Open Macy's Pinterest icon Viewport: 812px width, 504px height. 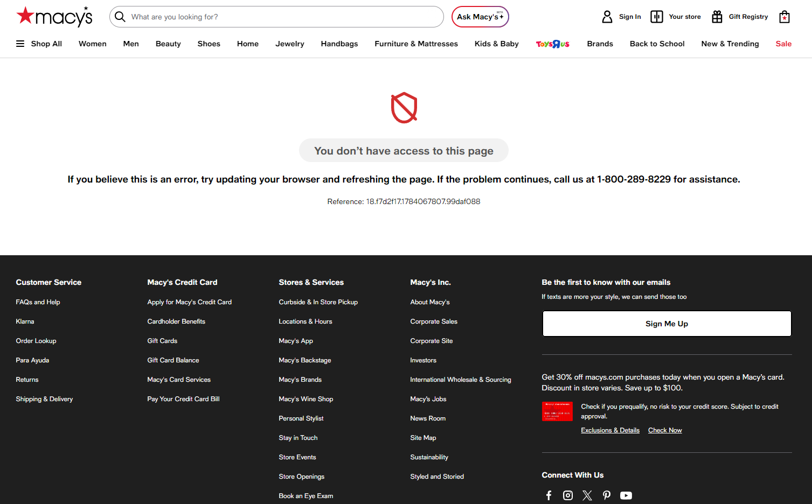[x=607, y=495]
